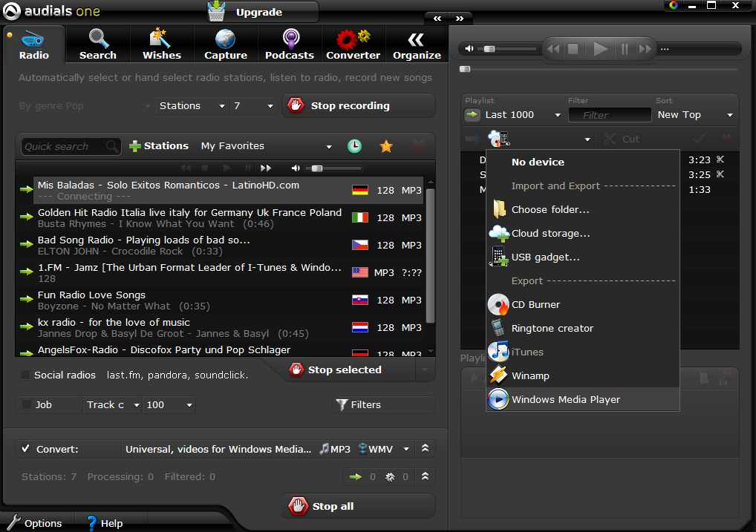Open the Track c dropdown
Viewport: 756px width, 532px height.
113,405
